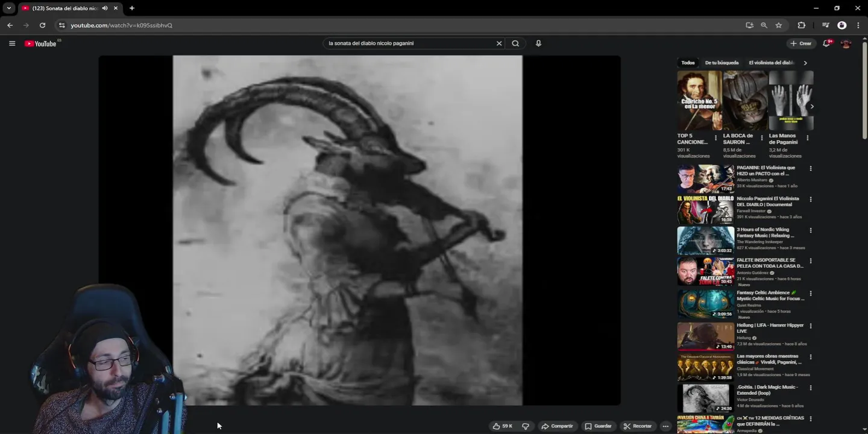View site information icon in address bar
The height and width of the screenshot is (434, 868).
coord(61,25)
